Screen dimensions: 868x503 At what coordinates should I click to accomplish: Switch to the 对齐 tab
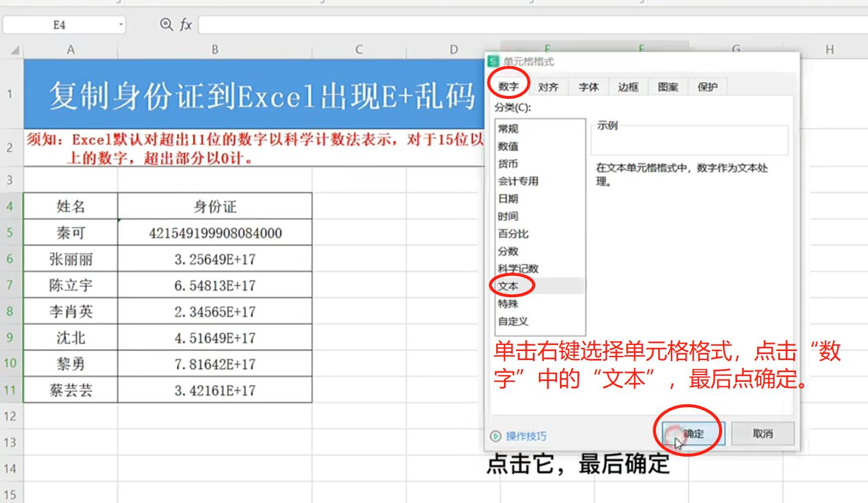(548, 87)
